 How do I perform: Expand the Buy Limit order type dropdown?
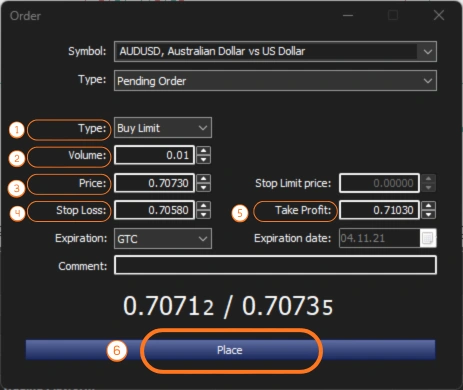click(x=163, y=128)
